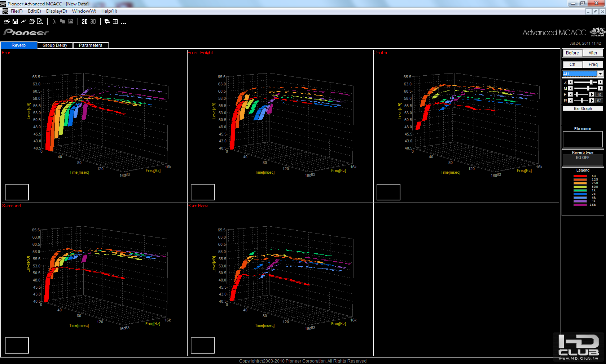Click the Z slider left arrow
The image size is (606, 364).
click(x=571, y=83)
